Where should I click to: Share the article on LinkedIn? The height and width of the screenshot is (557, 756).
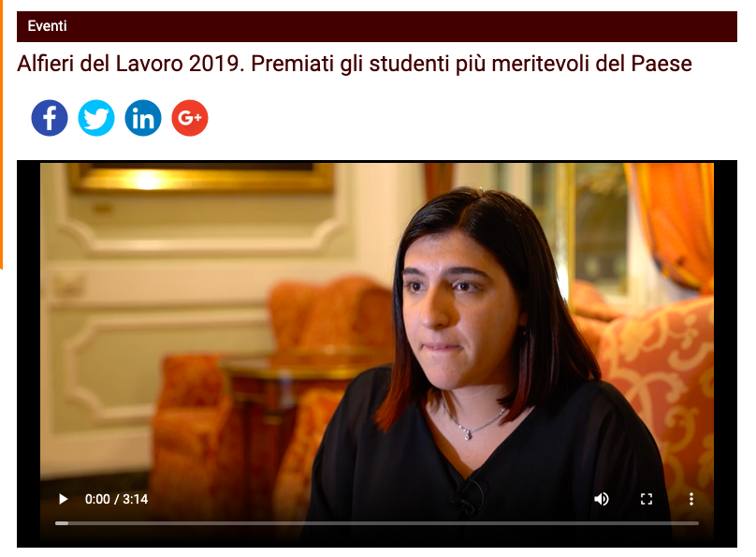pyautogui.click(x=143, y=118)
